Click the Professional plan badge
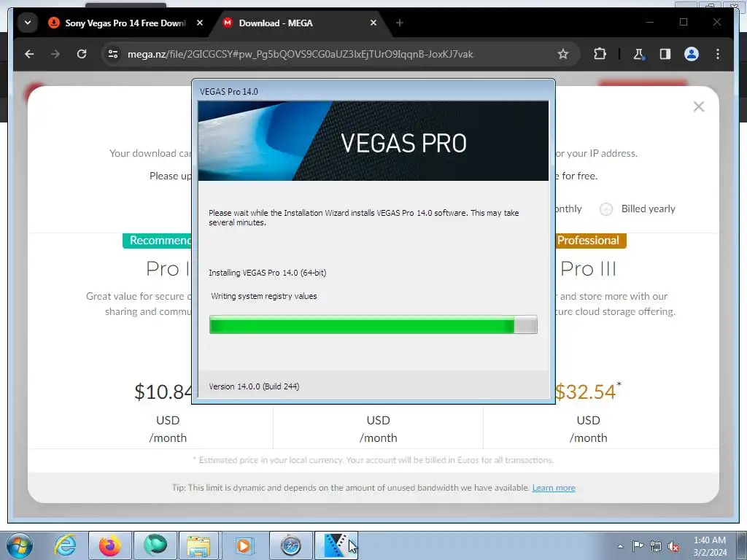This screenshot has width=747, height=560. [x=591, y=241]
